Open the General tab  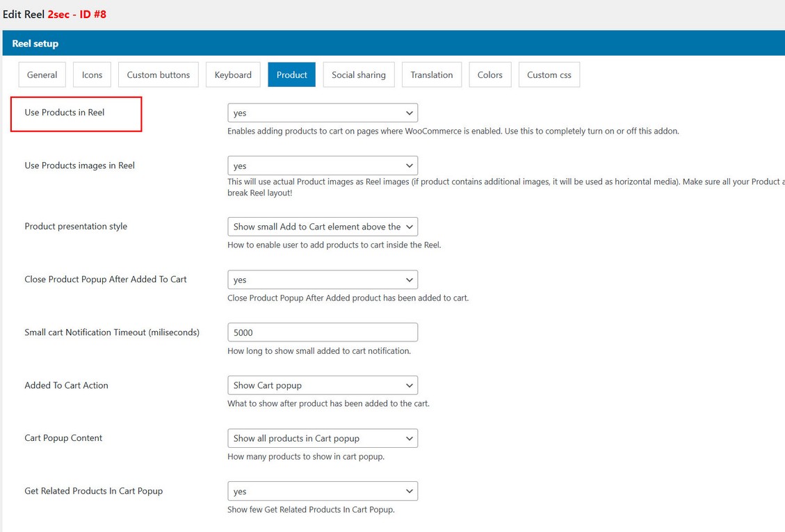(x=42, y=75)
